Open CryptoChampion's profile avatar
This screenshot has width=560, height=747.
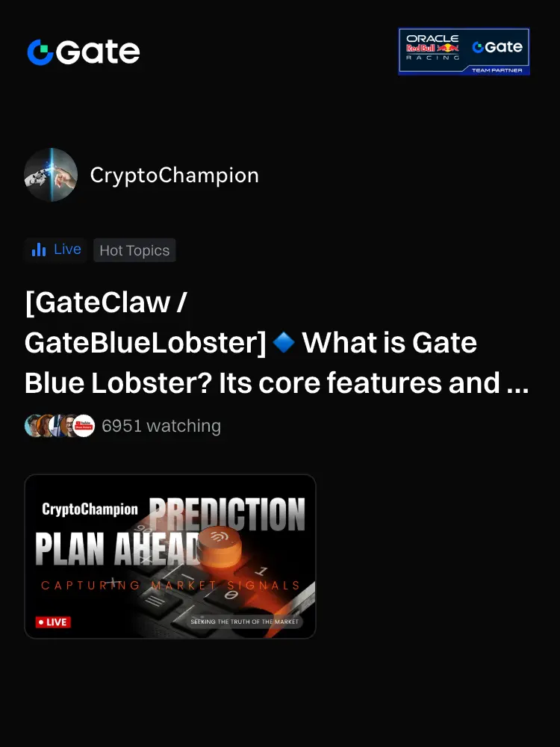[51, 175]
